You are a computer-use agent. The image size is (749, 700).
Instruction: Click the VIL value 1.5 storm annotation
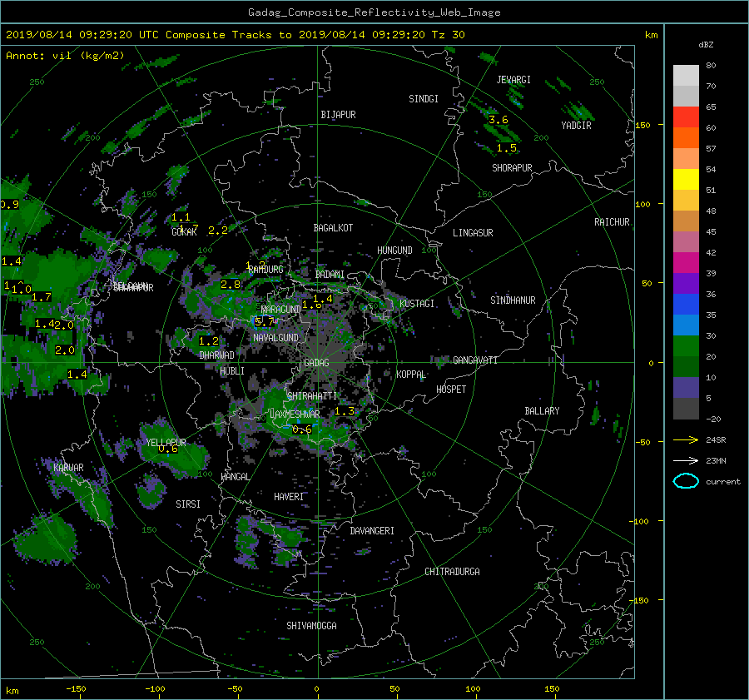coord(506,148)
